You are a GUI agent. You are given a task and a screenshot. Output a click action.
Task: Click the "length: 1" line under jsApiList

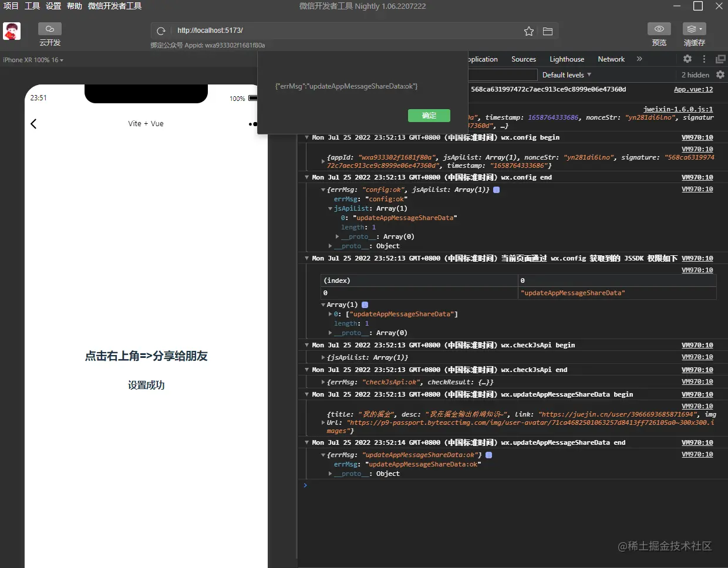(358, 227)
